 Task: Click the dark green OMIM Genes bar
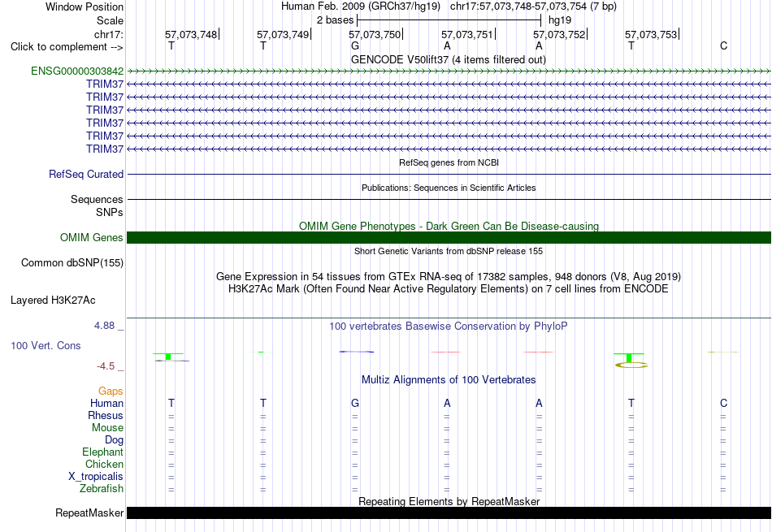(x=449, y=238)
